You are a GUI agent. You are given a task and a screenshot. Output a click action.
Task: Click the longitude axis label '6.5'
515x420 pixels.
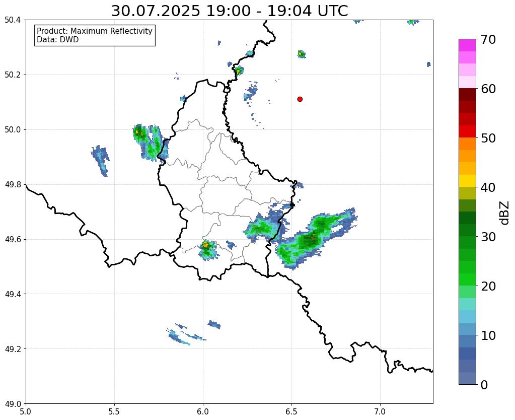coord(291,411)
